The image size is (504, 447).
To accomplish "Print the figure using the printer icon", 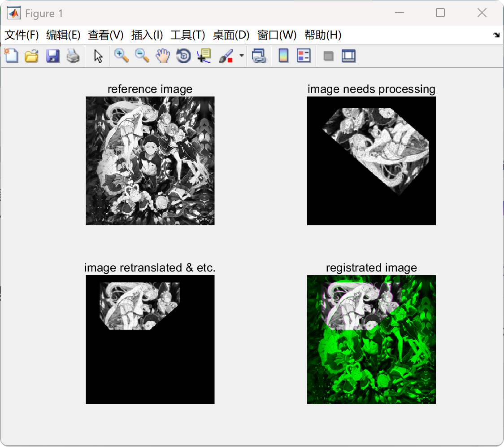I will click(x=73, y=56).
